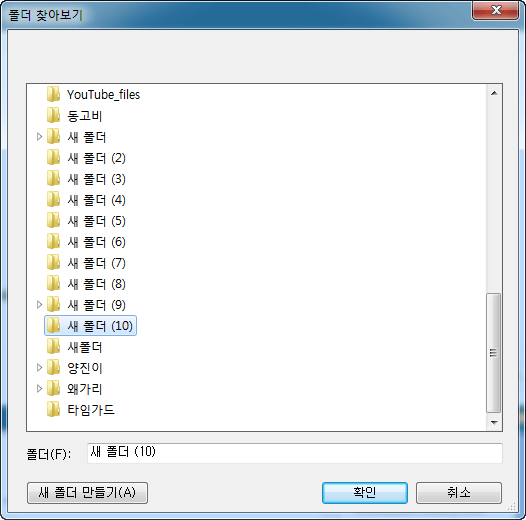The image size is (526, 520).
Task: Click the 새 폴더 (5) folder icon
Action: pos(53,220)
